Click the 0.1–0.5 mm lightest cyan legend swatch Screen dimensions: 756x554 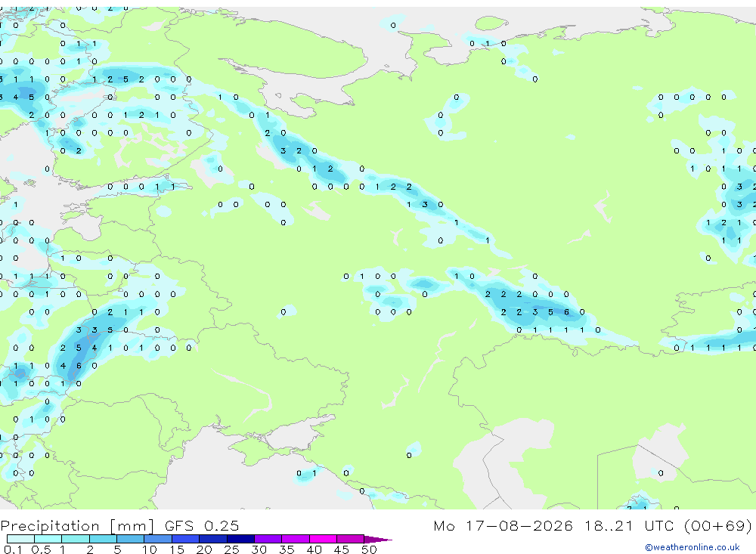tap(20, 539)
